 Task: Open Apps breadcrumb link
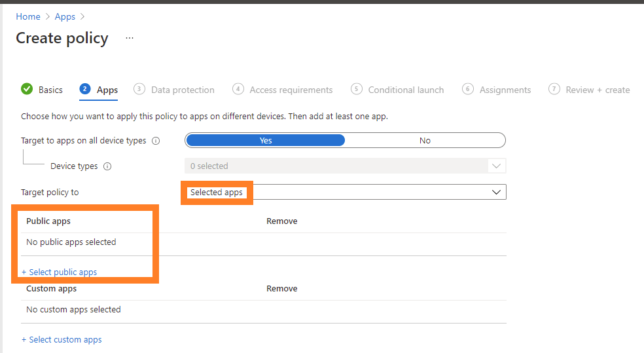(65, 16)
